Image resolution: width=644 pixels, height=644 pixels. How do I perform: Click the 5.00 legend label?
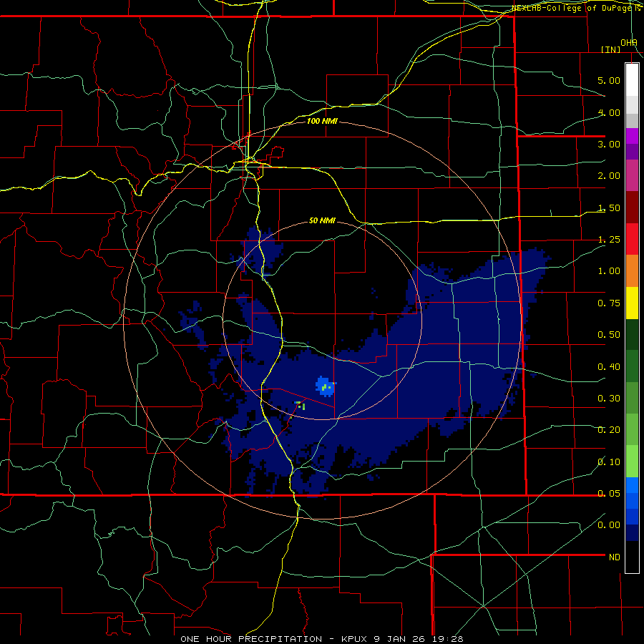[609, 80]
